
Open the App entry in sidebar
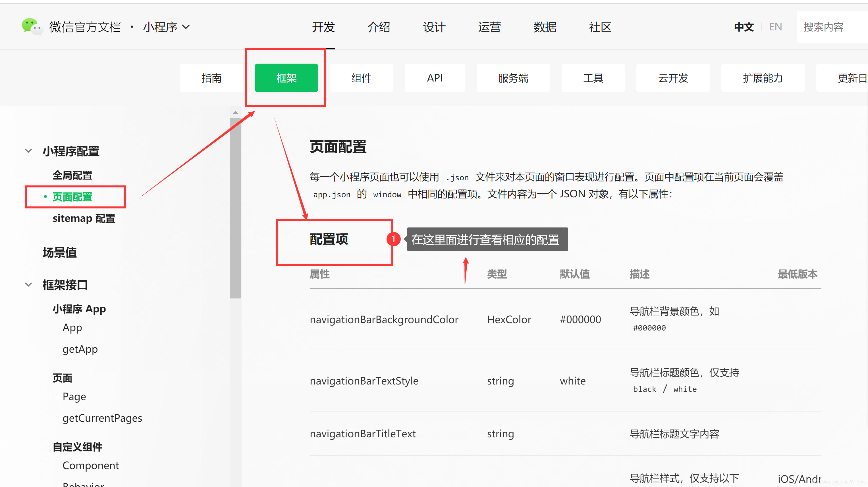(72, 327)
